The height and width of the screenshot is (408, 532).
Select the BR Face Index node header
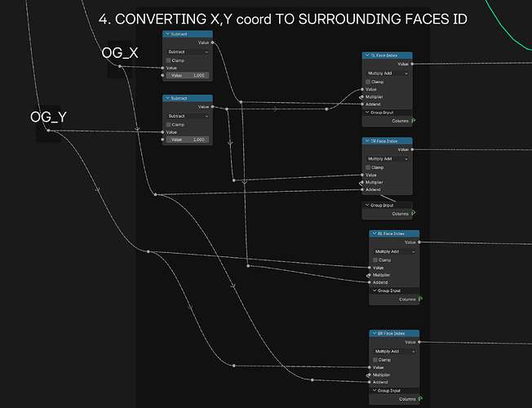coord(394,333)
